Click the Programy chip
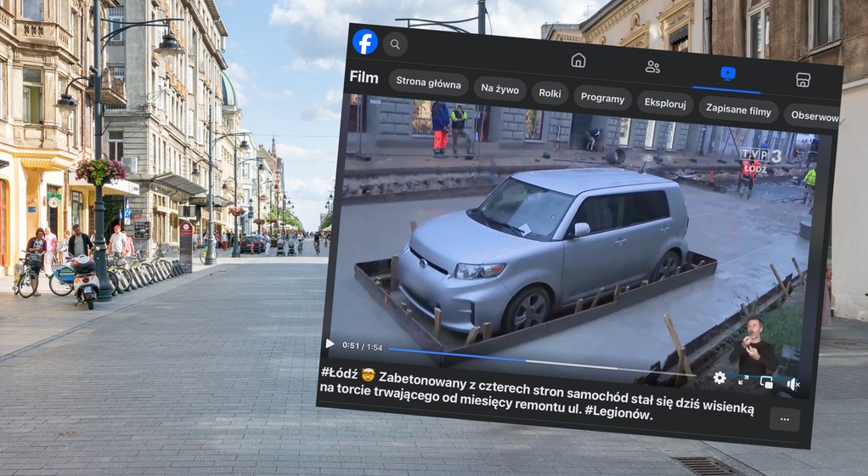Image resolution: width=868 pixels, height=476 pixels. click(x=602, y=98)
